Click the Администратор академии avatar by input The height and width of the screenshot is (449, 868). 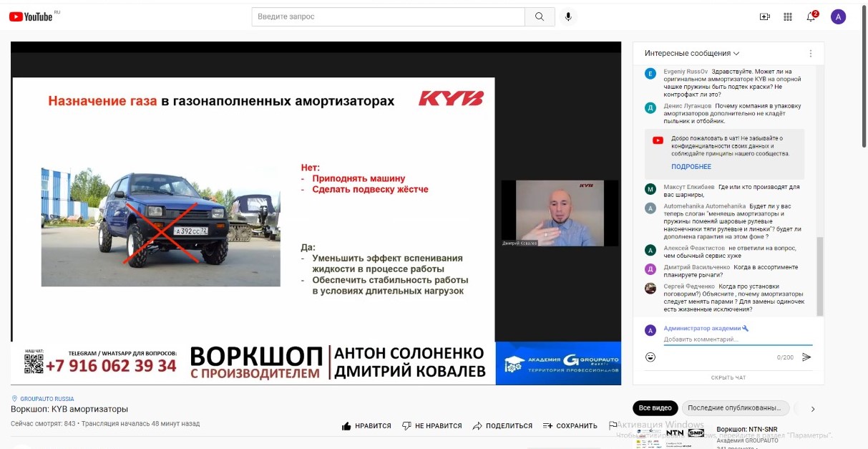tap(650, 330)
